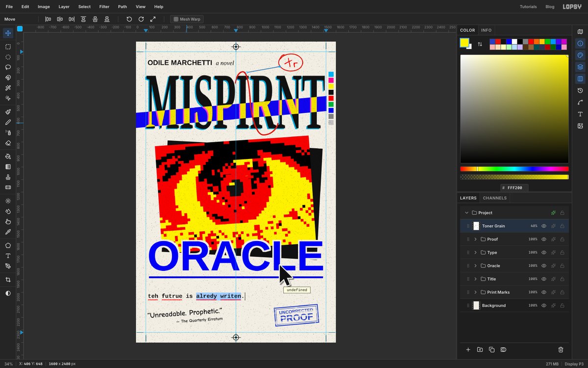Viewport: 588px width, 368px height.
Task: Duplicate the selected layer
Action: [491, 350]
